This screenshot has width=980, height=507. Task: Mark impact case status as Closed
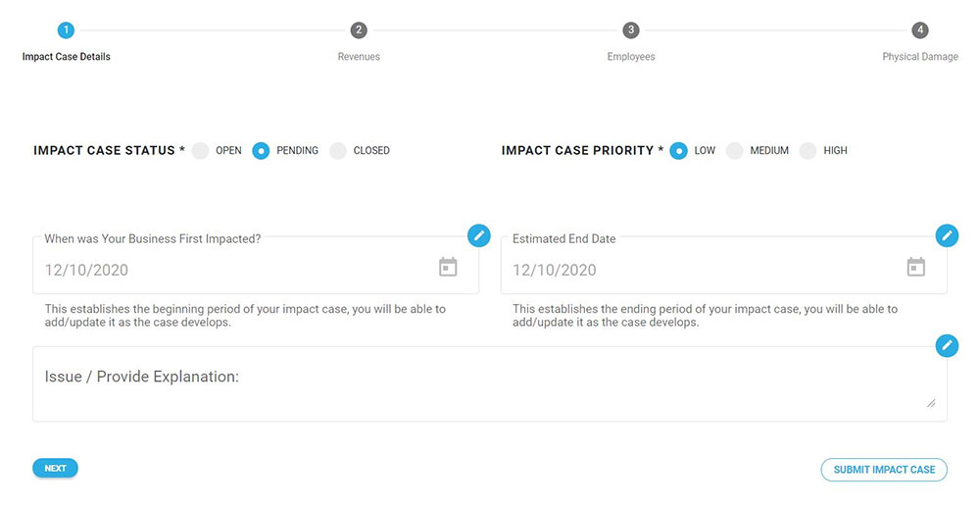(x=338, y=151)
